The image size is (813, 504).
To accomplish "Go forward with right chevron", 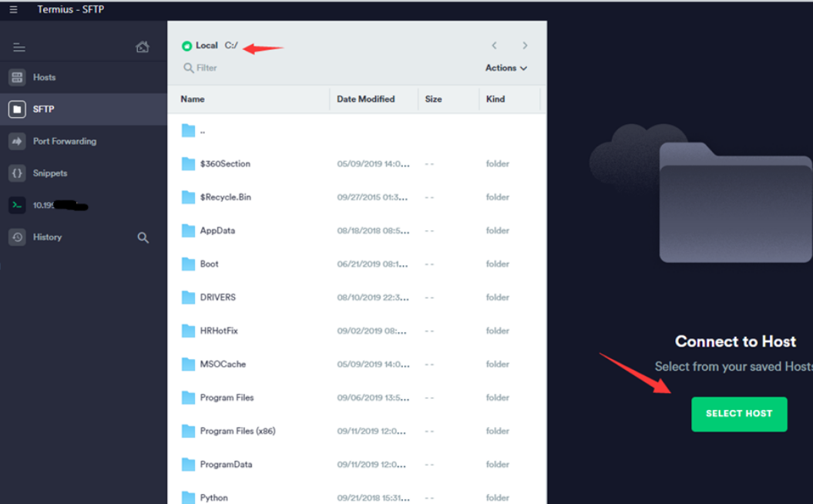I will tap(525, 45).
